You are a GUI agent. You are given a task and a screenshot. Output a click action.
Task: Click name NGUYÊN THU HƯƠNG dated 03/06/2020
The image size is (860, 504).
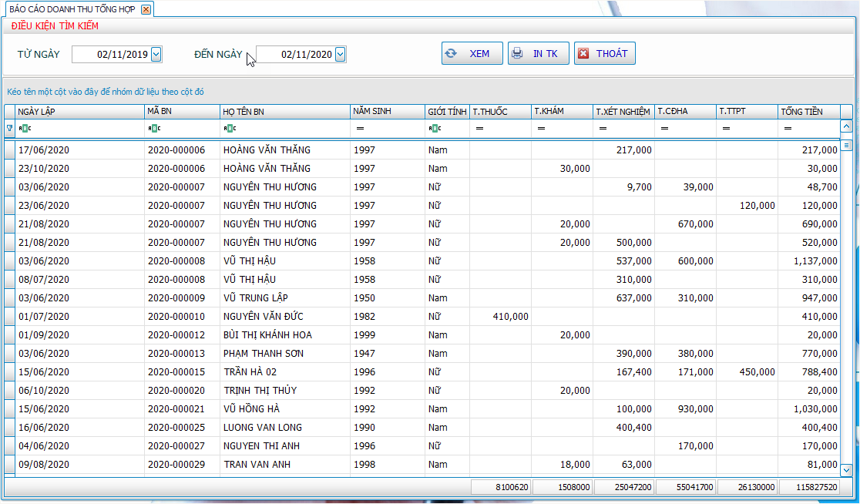coord(285,187)
